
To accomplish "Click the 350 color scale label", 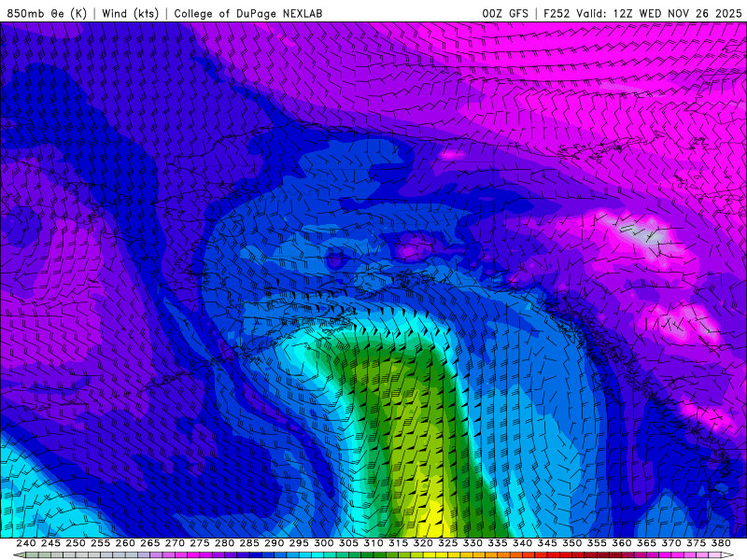I will pos(571,543).
